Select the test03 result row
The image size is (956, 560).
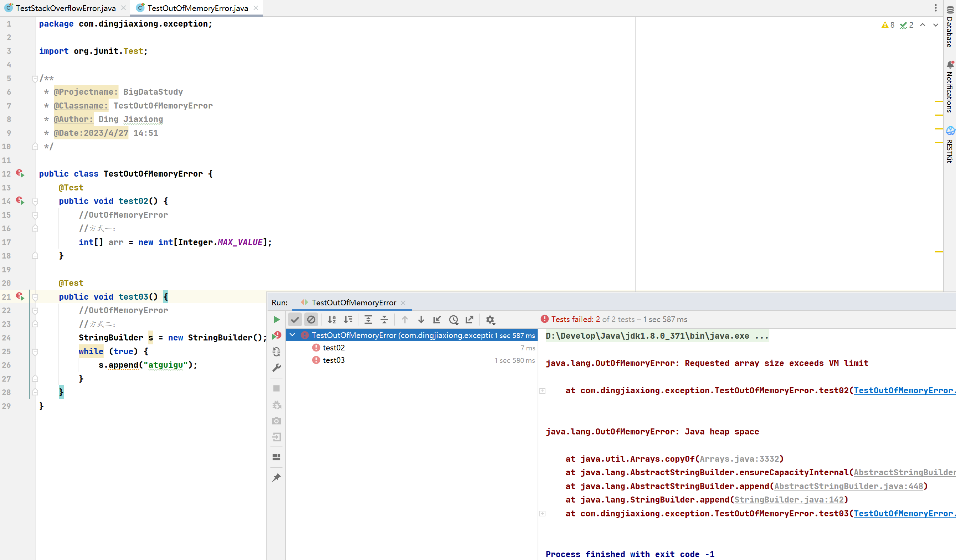[x=412, y=360]
